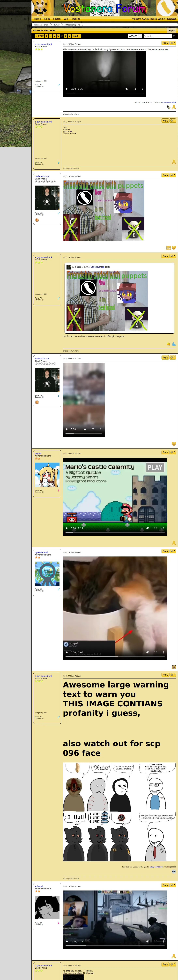Mute SadeceZinzap's Jul 3 video

(x=85, y=429)
